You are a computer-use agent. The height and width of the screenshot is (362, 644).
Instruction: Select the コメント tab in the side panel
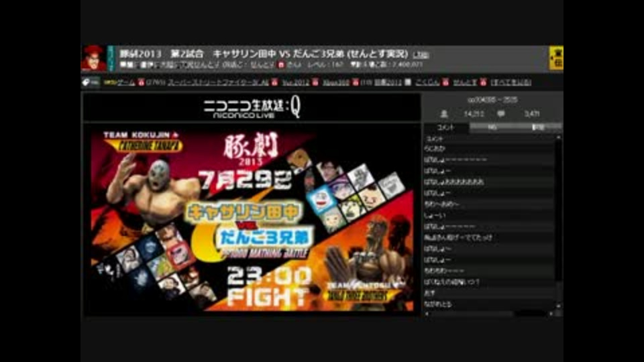tap(446, 127)
